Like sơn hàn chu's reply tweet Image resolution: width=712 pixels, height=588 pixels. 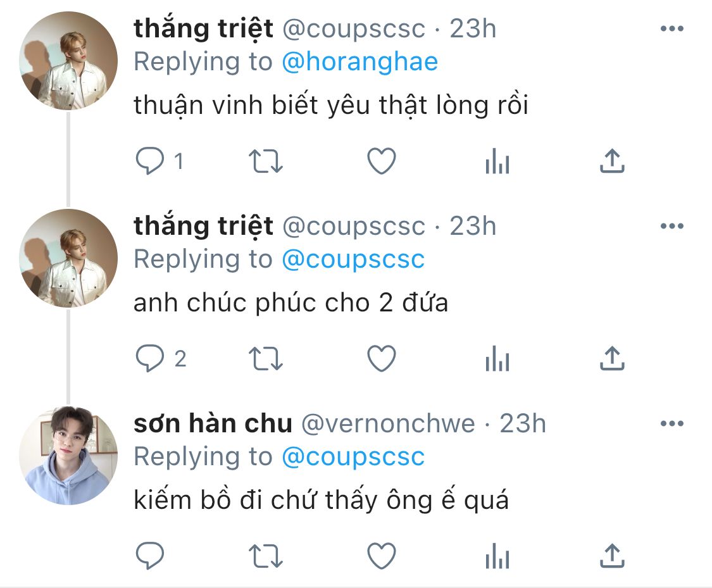point(382,556)
